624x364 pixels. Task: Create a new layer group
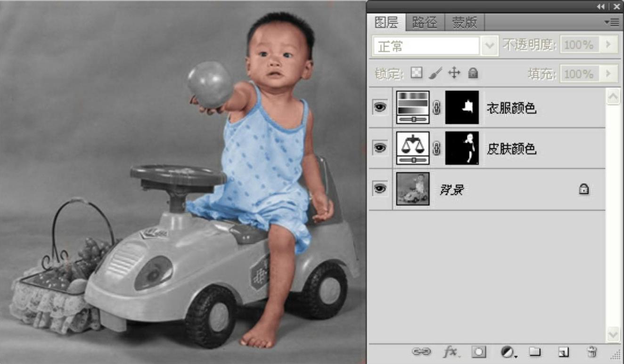coord(534,352)
